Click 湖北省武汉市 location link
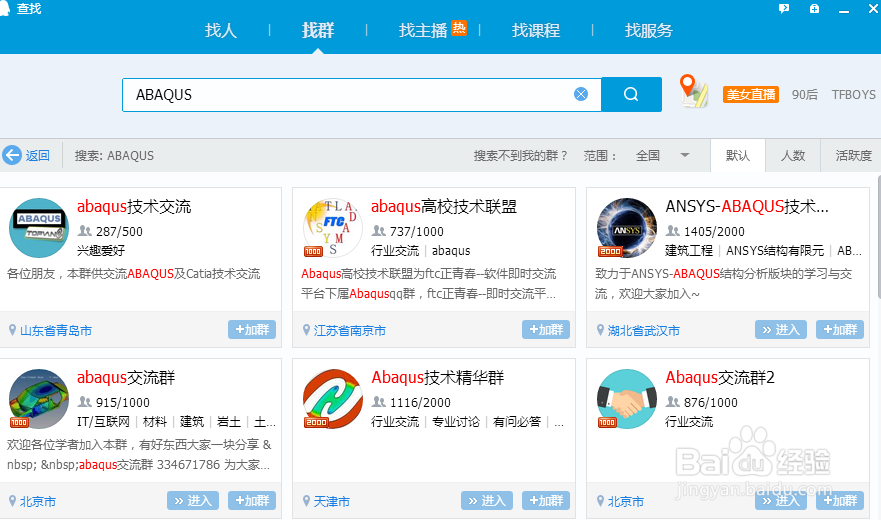Screen dimensions: 881x520 coord(644,331)
